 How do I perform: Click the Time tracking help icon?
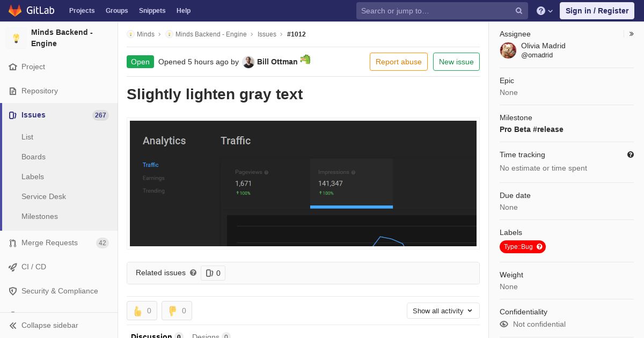631,155
